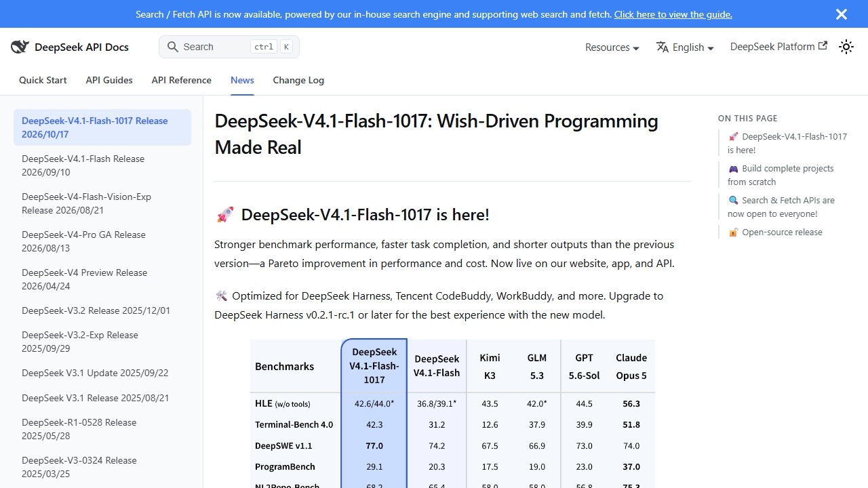
Task: Click the Claude Opus 5 column header
Action: pyautogui.click(x=631, y=366)
